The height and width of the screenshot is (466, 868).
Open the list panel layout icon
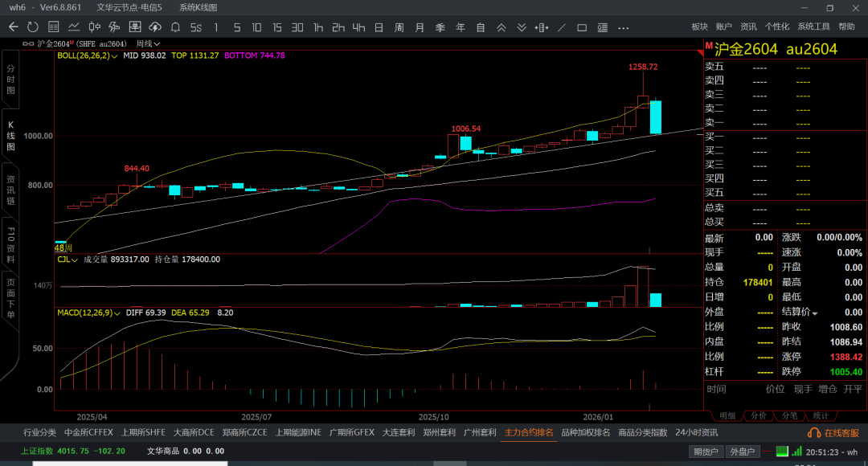click(x=602, y=27)
